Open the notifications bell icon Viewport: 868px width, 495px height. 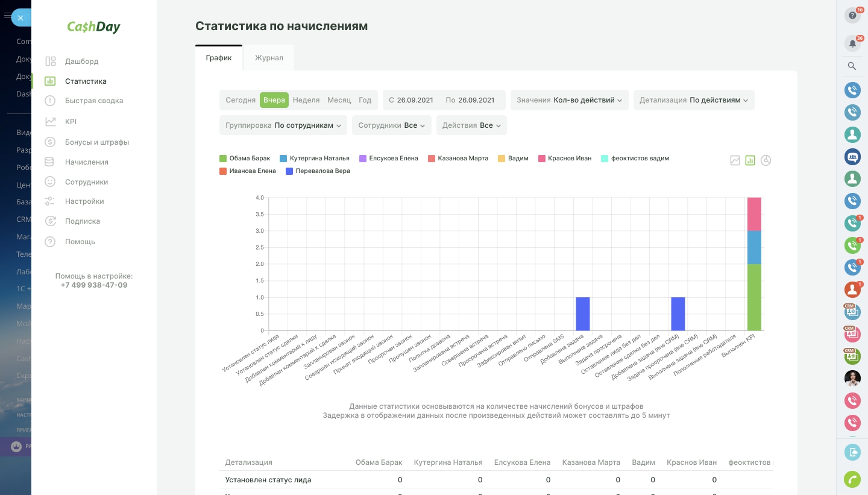(x=852, y=43)
